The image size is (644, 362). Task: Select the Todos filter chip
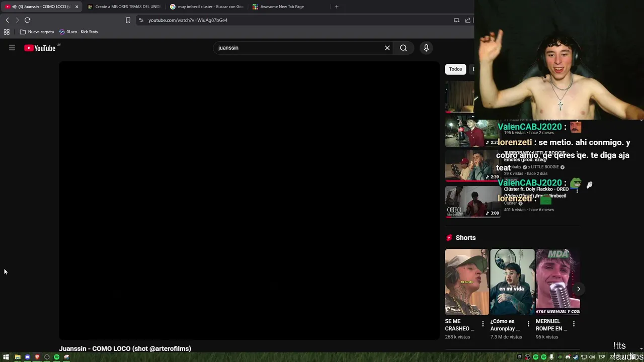tap(455, 69)
